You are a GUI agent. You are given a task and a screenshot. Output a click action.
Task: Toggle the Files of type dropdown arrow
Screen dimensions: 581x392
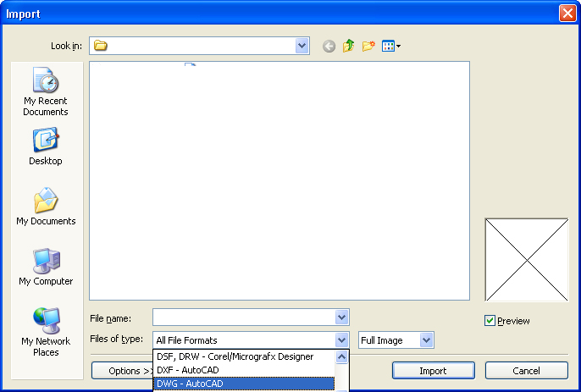click(341, 340)
